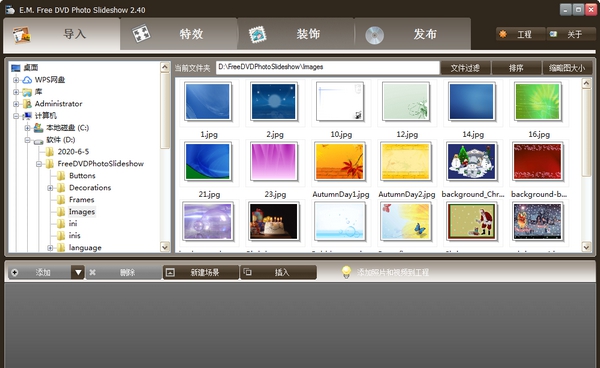Select the Images folder
Screen dimensions: 600x368
[82, 212]
